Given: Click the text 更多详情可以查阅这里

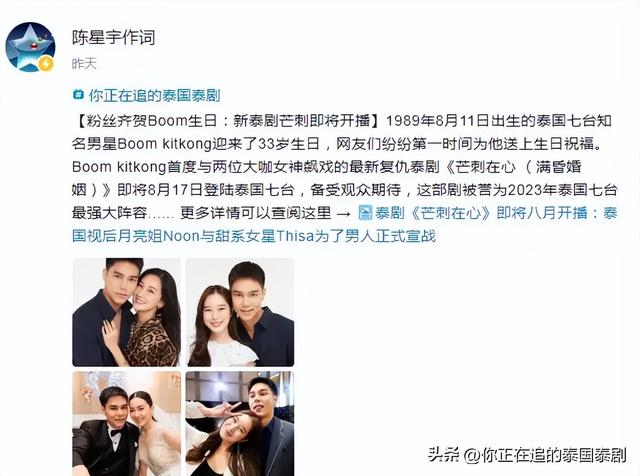Looking at the screenshot, I should tap(256, 213).
